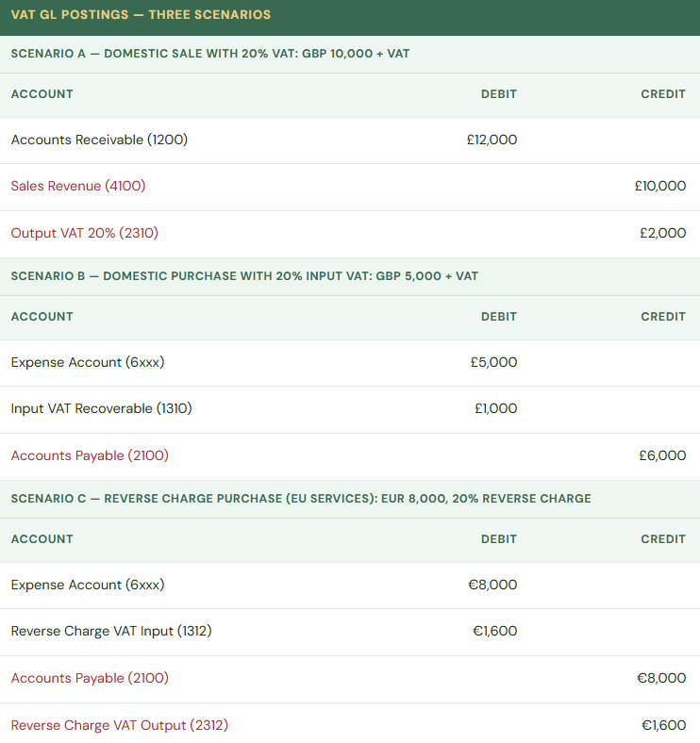Click the £12,000 debit amount
700x743 pixels.
pyautogui.click(x=492, y=140)
